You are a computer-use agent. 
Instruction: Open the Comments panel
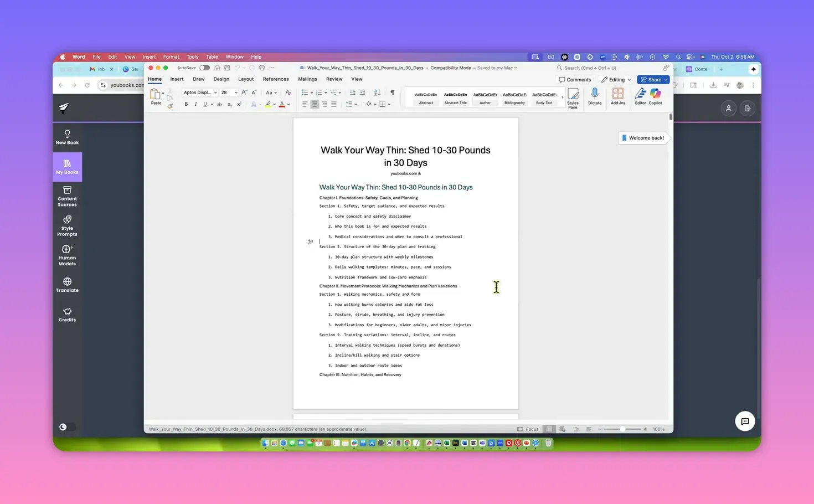(575, 79)
